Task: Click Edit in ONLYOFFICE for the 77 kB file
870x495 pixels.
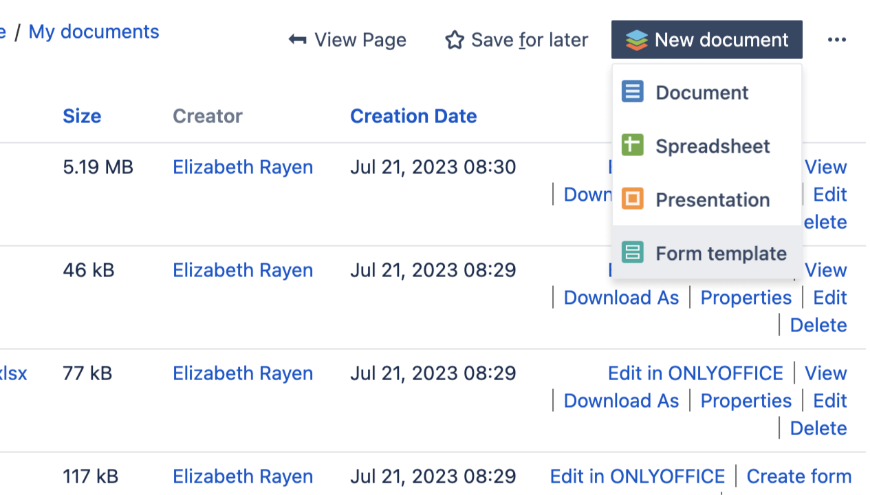Action: pos(695,373)
